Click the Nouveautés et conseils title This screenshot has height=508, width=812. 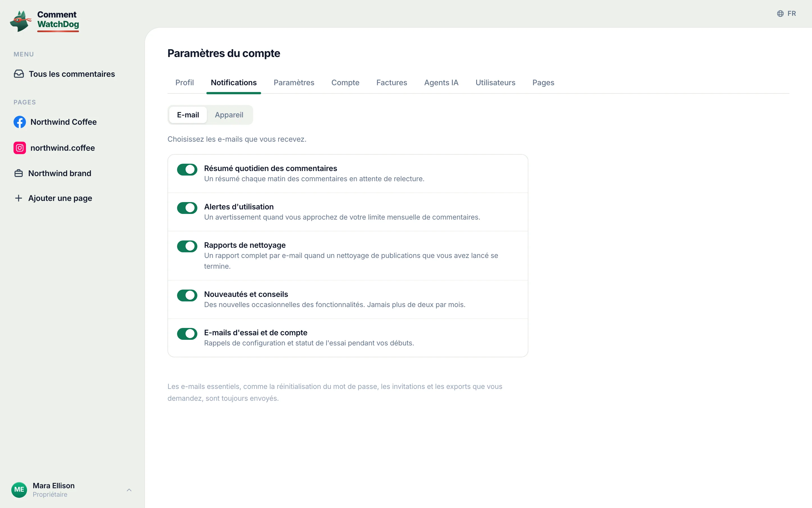[x=246, y=294]
